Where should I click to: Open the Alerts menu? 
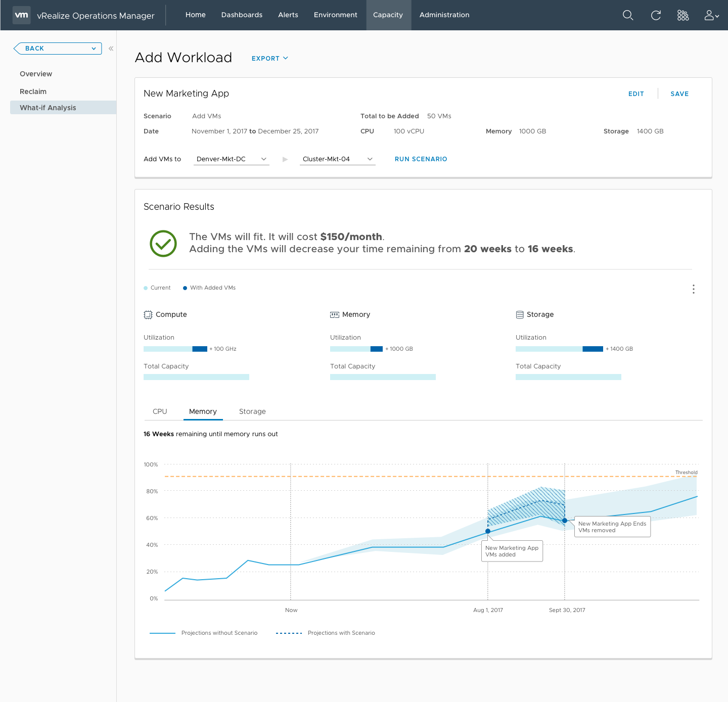click(x=288, y=15)
